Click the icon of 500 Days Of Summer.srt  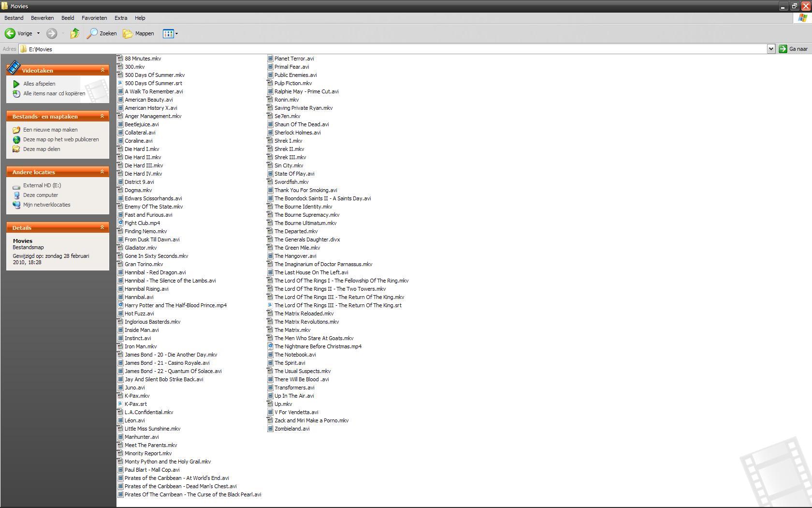pyautogui.click(x=120, y=83)
